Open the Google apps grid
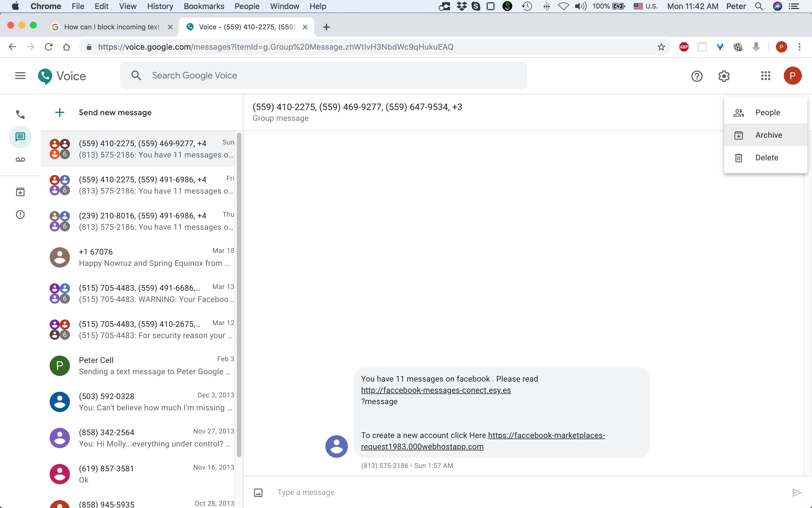The height and width of the screenshot is (508, 812). click(765, 76)
